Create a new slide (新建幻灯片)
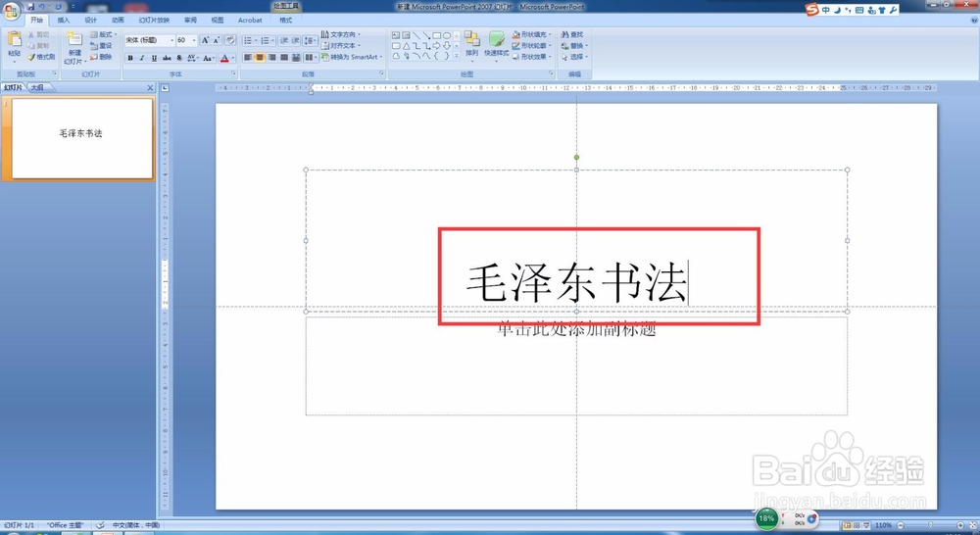The image size is (980, 535). pos(74,47)
